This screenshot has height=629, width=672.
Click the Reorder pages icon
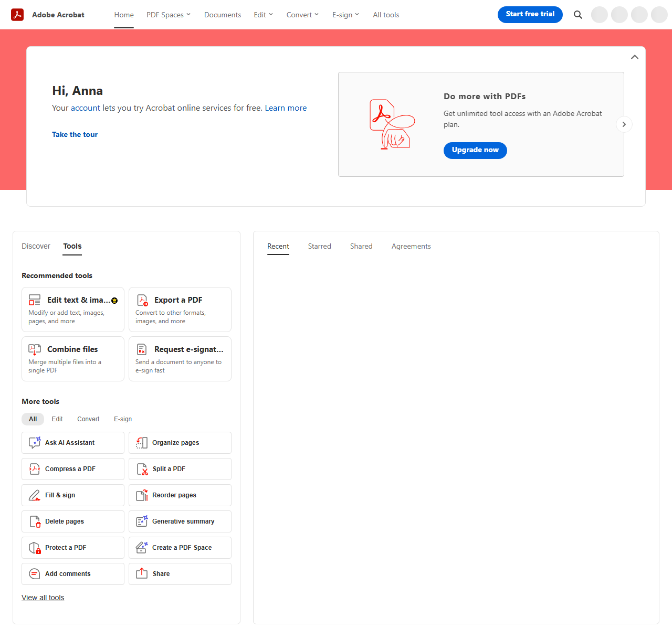click(142, 495)
